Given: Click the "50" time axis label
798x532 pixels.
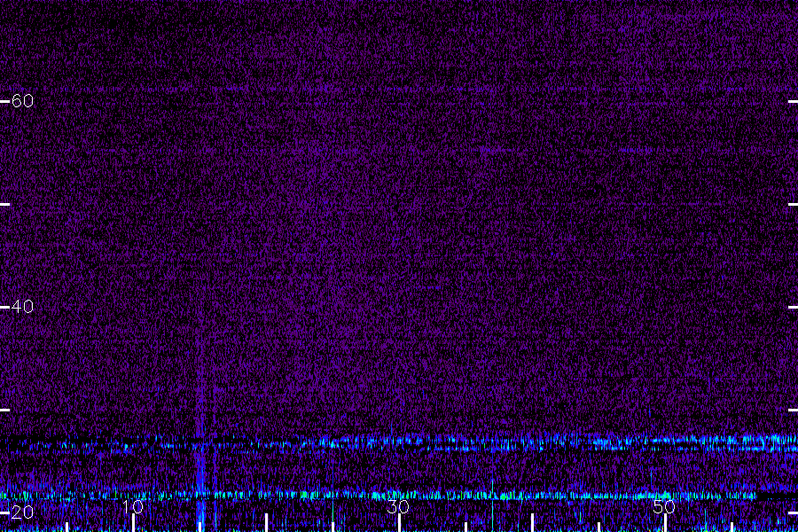Looking at the screenshot, I should pos(664,506).
